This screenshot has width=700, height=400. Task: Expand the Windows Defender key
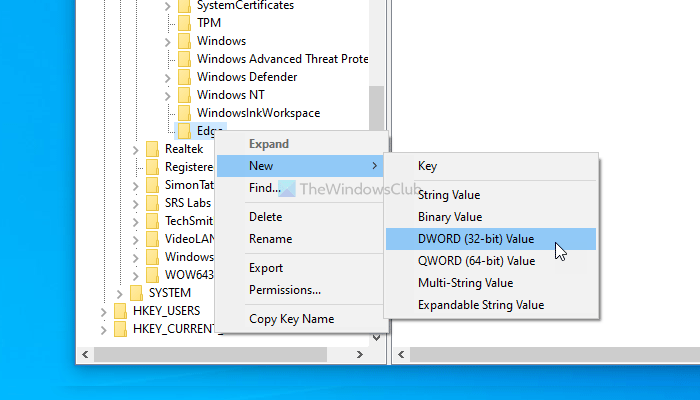[168, 78]
